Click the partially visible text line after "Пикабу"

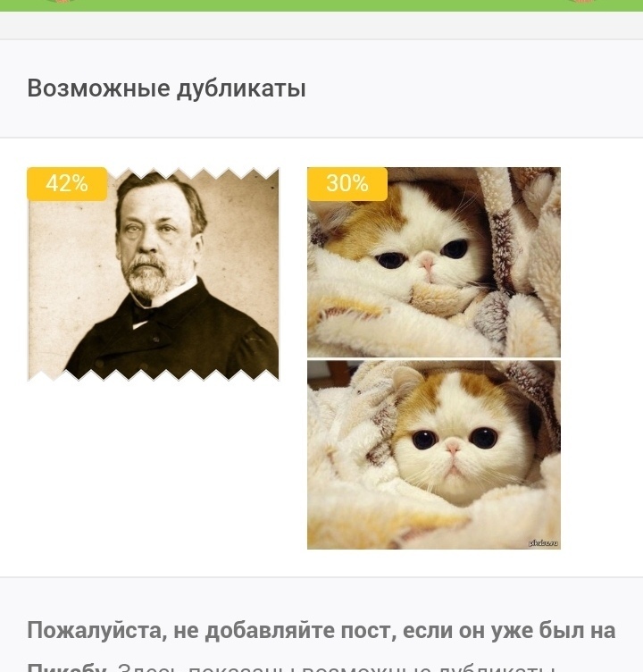(336, 668)
